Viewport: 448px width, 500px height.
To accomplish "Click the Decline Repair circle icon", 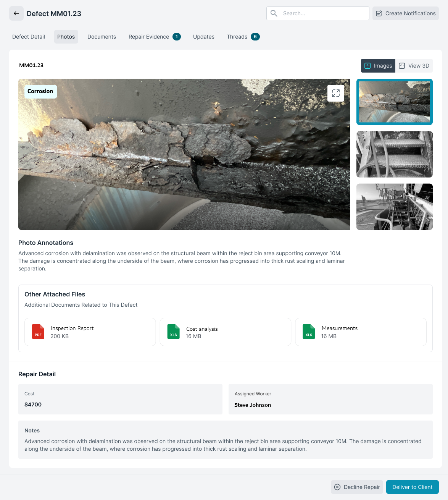I will [337, 487].
